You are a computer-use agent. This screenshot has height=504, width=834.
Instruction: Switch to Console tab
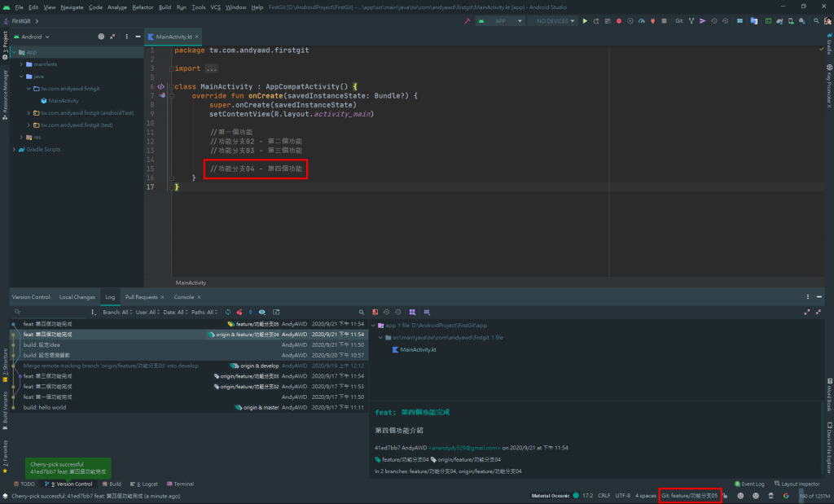pos(184,296)
